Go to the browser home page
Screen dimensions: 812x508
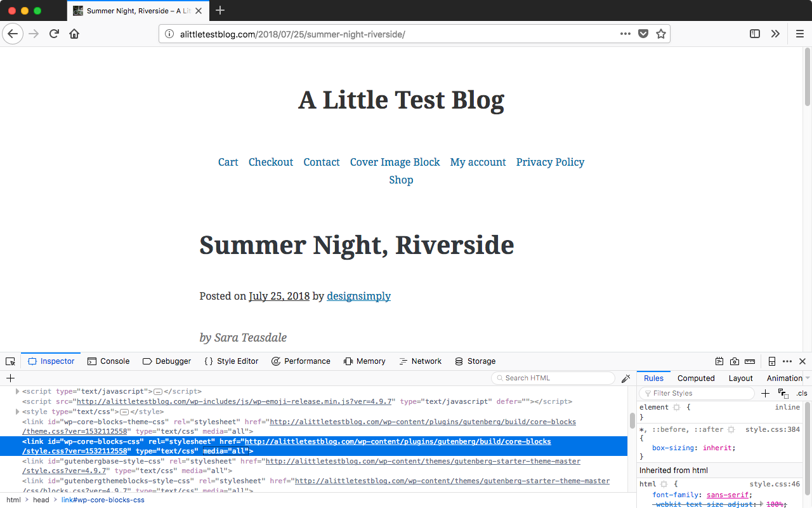coord(74,34)
